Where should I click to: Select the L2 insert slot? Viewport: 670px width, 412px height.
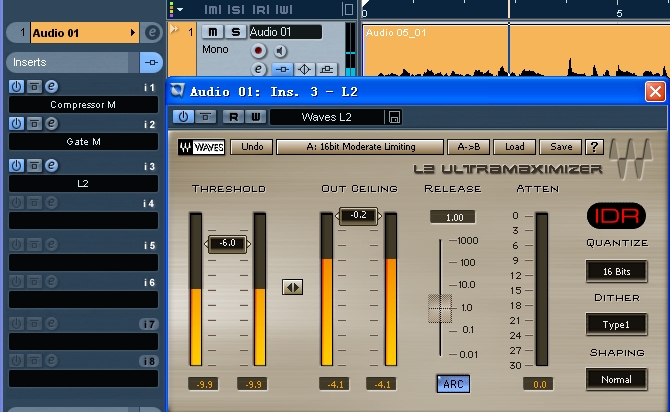(83, 183)
